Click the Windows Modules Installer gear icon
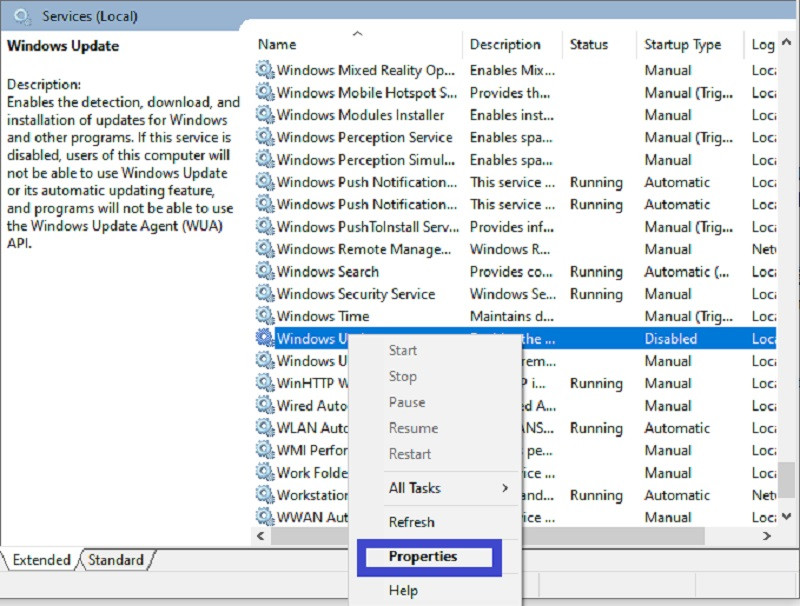Screen dimensions: 800x606 [264, 115]
